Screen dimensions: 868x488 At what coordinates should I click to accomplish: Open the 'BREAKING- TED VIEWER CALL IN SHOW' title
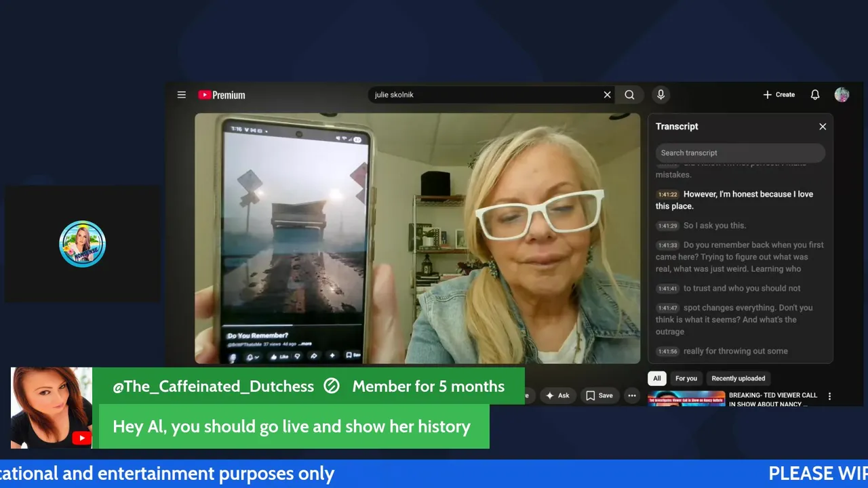pyautogui.click(x=773, y=399)
